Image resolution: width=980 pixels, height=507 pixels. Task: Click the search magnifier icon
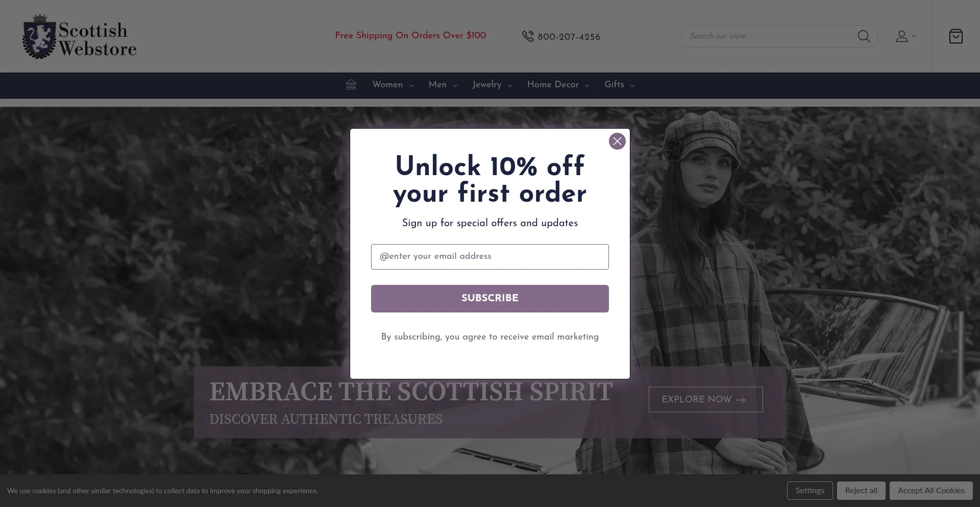(864, 36)
